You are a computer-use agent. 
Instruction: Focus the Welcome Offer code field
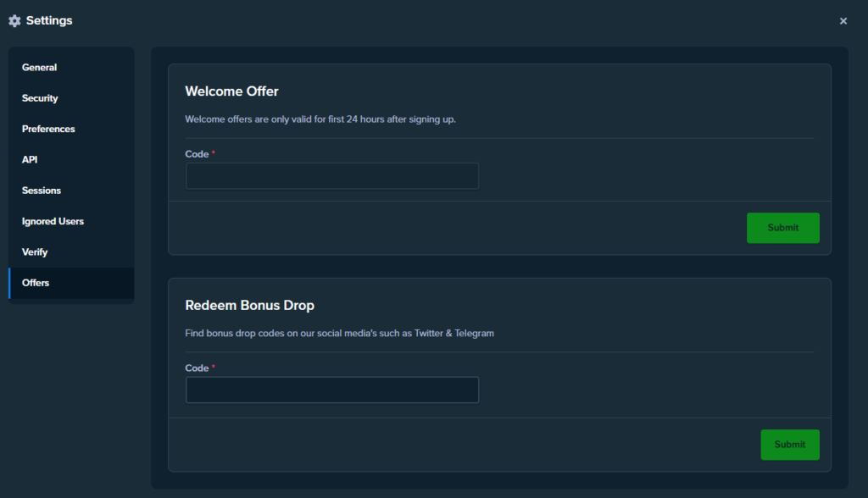[x=332, y=176]
